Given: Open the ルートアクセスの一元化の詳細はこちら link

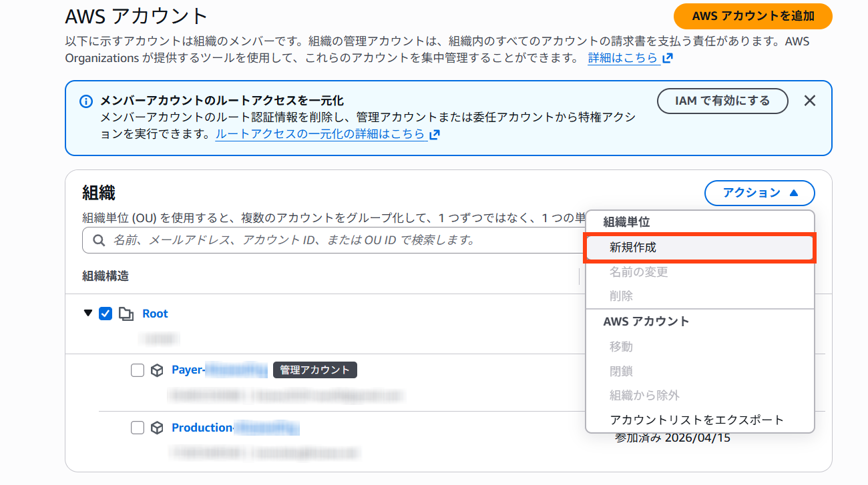Looking at the screenshot, I should coord(320,134).
